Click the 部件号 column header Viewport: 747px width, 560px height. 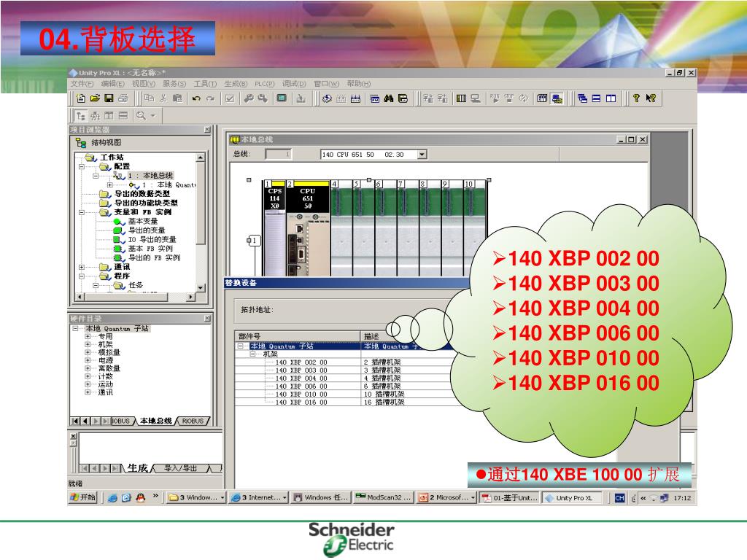(x=298, y=336)
